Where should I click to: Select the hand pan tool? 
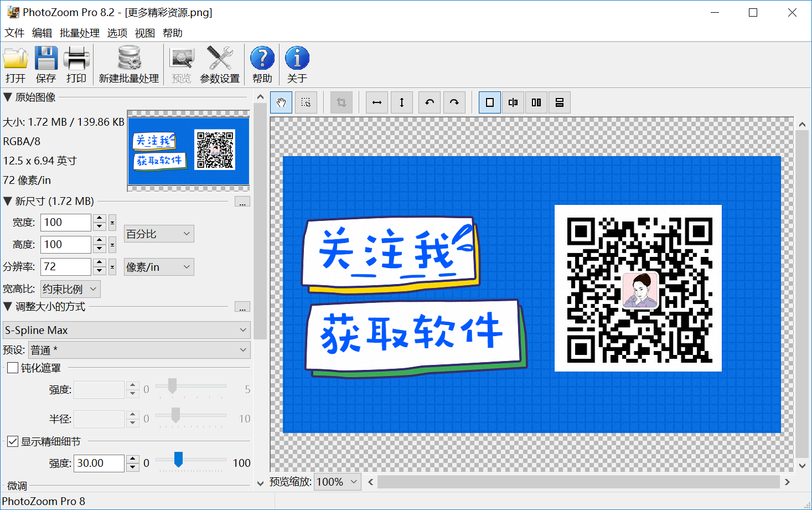coord(281,102)
